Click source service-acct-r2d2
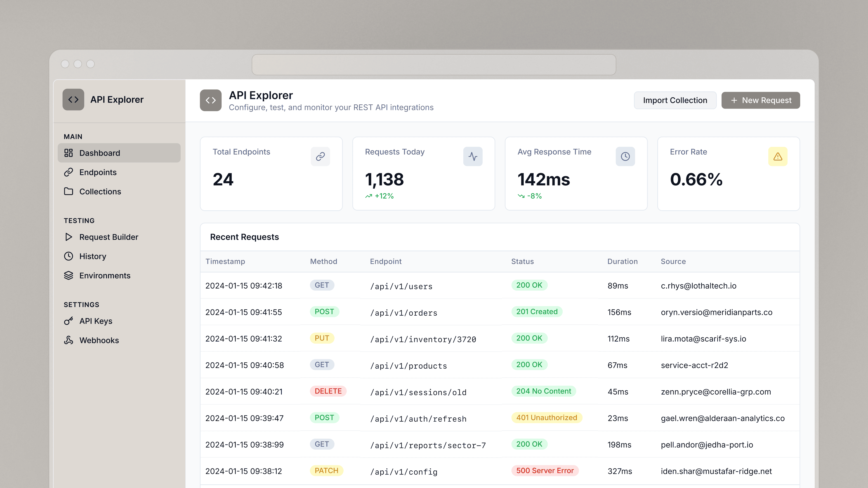 click(x=694, y=365)
